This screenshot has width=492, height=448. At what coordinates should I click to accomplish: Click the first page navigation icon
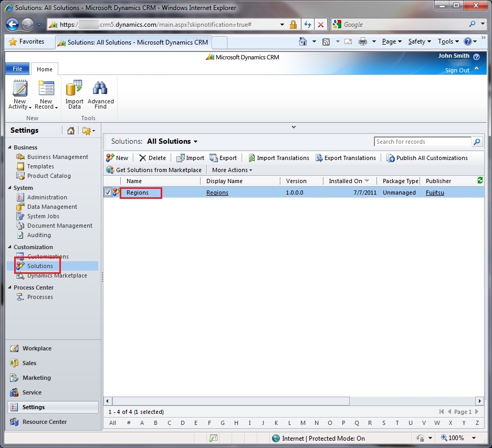point(442,411)
